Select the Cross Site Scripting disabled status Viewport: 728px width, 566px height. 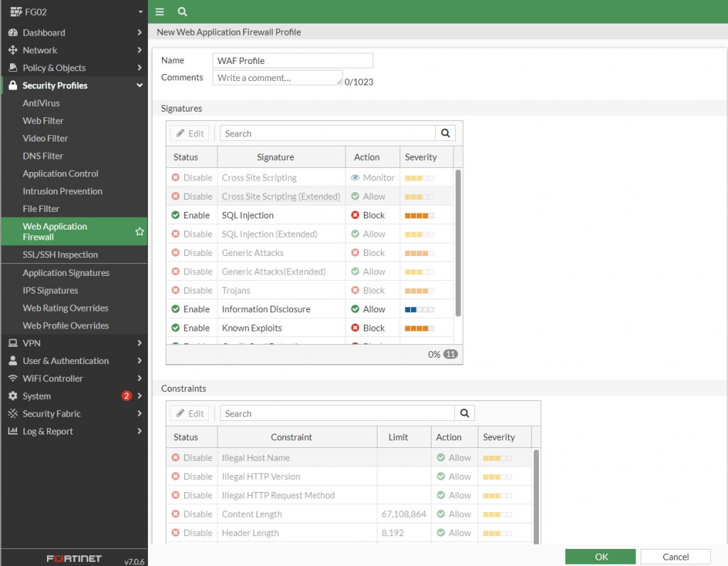[191, 178]
